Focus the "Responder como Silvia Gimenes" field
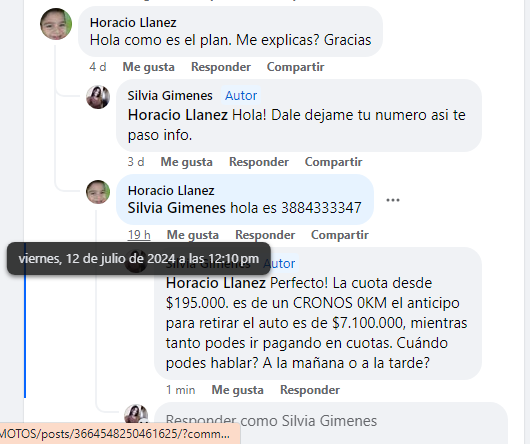This screenshot has height=444, width=530. (x=331, y=421)
